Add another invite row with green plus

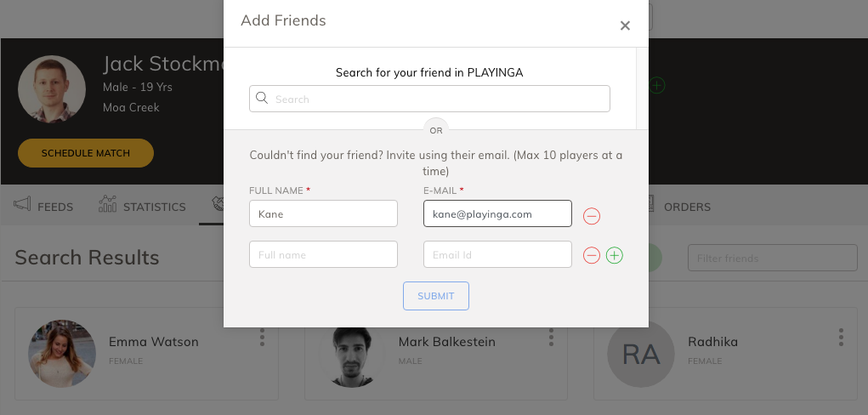pyautogui.click(x=615, y=255)
